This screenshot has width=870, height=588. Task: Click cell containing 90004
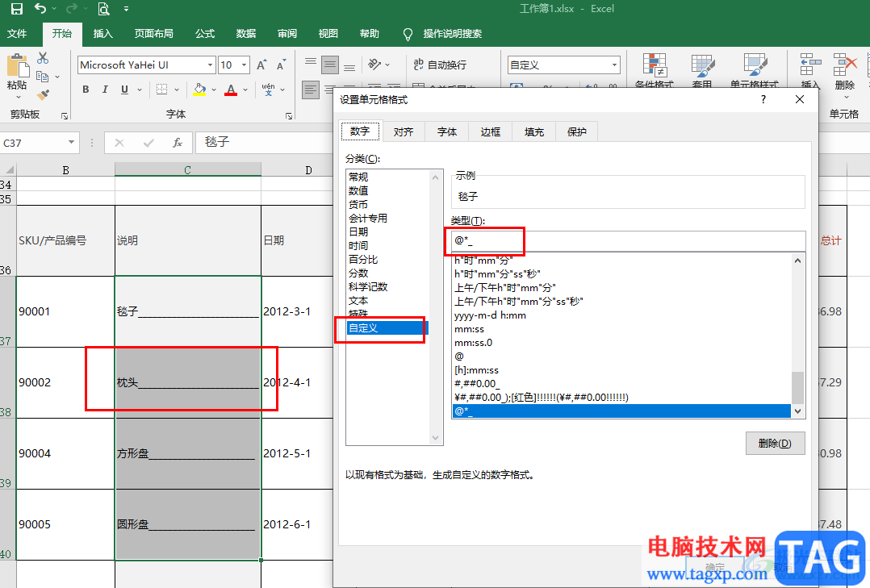[65, 454]
